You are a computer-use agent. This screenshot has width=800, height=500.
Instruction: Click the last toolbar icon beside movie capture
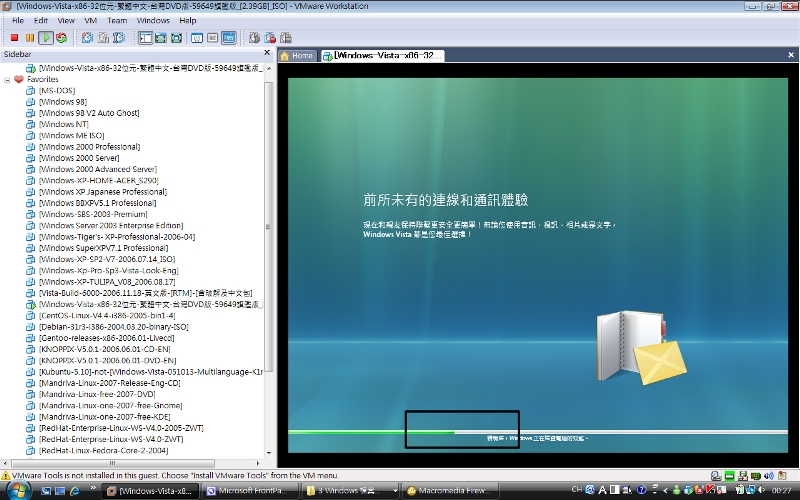point(286,38)
